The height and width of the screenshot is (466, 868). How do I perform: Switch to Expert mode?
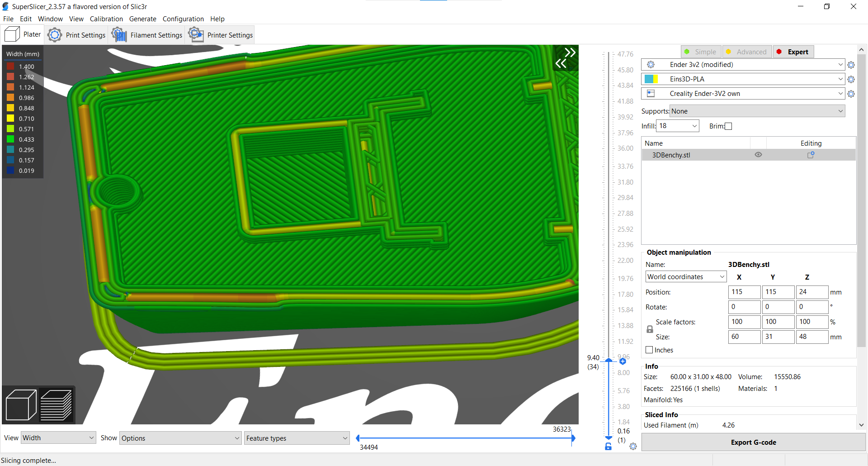tap(793, 52)
